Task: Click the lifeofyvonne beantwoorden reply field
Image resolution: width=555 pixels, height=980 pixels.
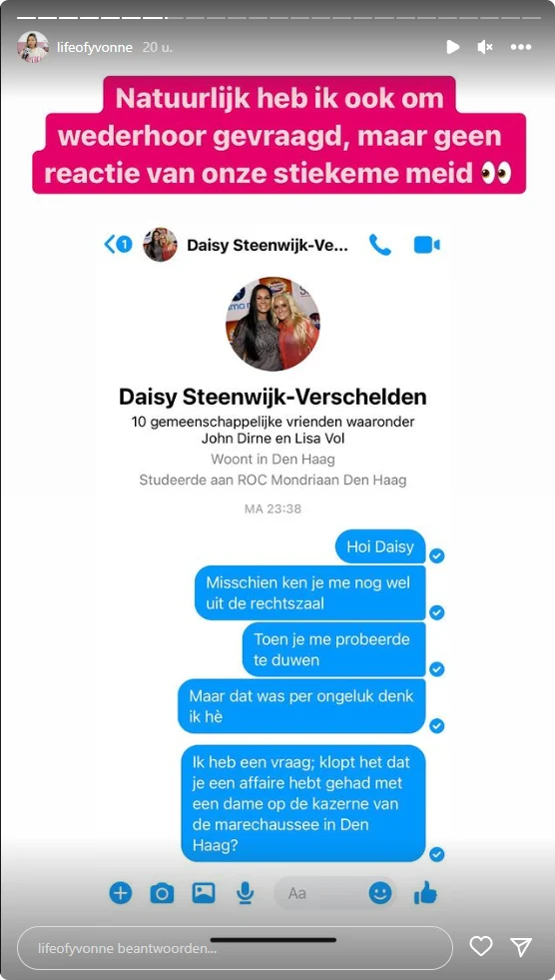Action: 235,947
